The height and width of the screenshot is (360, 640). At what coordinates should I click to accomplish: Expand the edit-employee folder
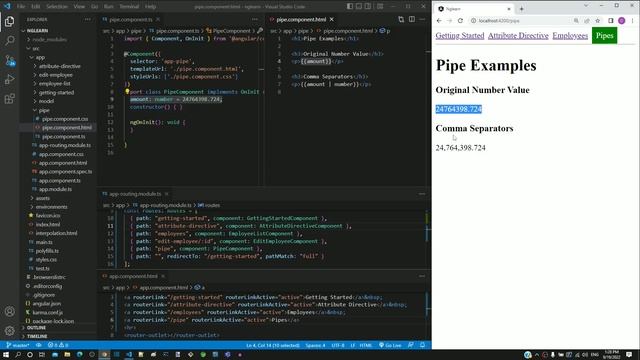56,75
